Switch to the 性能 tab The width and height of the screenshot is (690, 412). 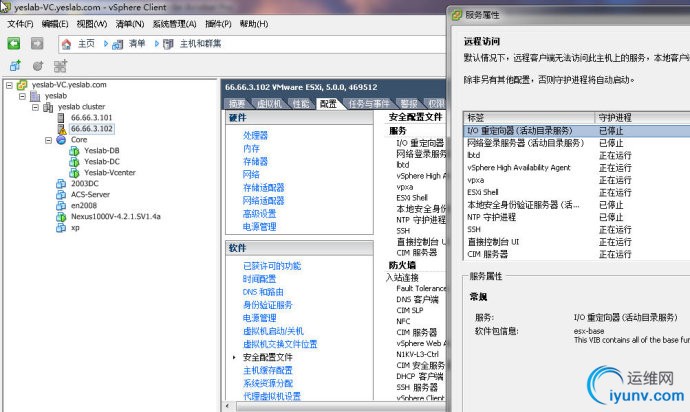(301, 104)
